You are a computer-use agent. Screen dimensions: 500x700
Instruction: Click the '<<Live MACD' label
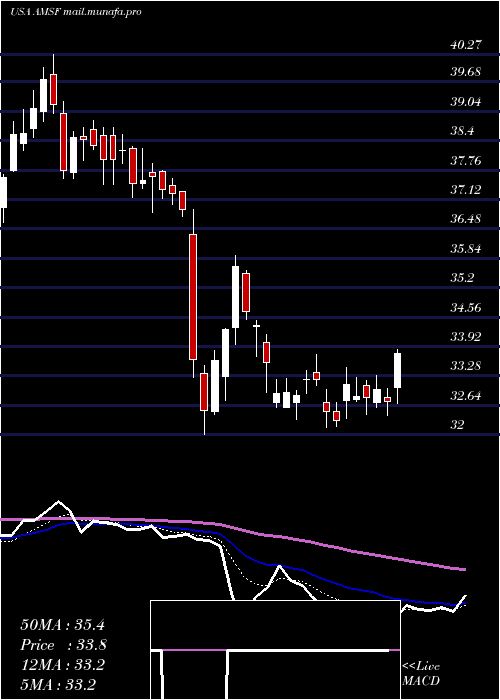(421, 673)
